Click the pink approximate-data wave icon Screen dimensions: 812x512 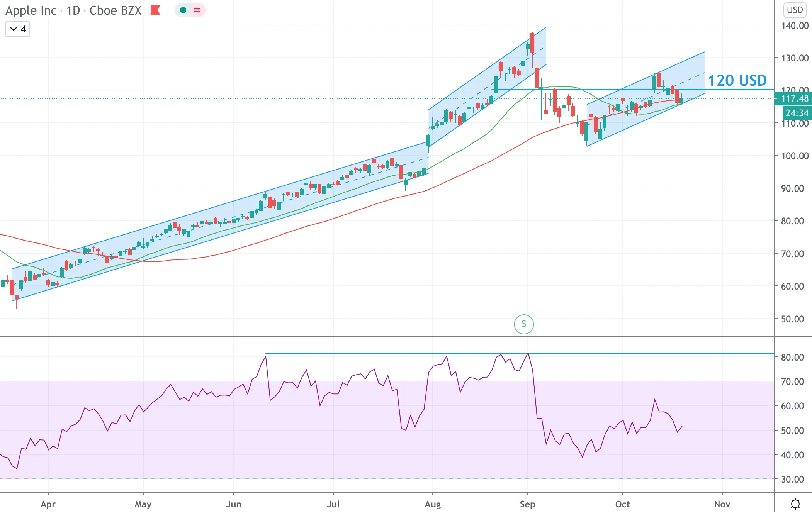click(x=197, y=10)
